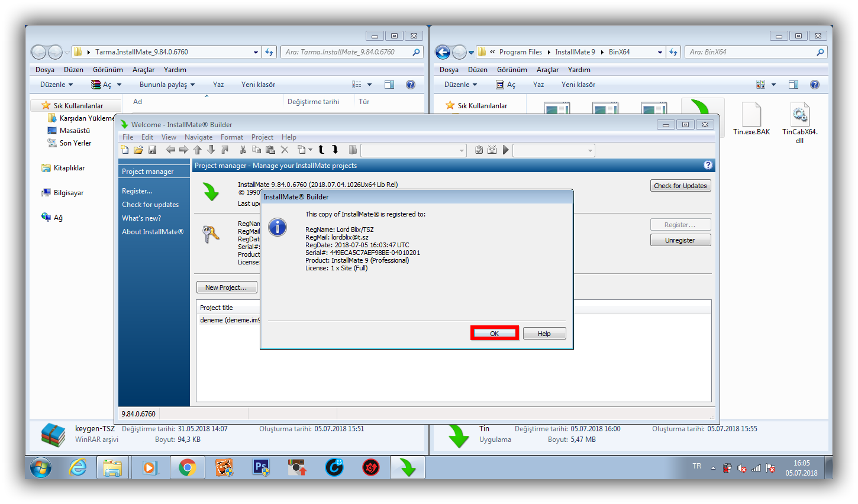The width and height of the screenshot is (858, 504).
Task: Expand Bununla paylaş dropdown
Action: click(x=167, y=85)
